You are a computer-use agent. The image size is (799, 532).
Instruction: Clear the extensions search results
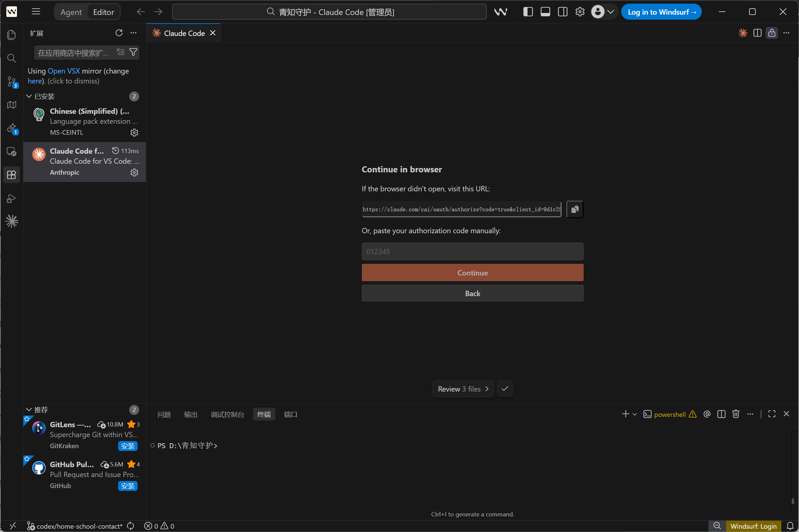pyautogui.click(x=121, y=52)
